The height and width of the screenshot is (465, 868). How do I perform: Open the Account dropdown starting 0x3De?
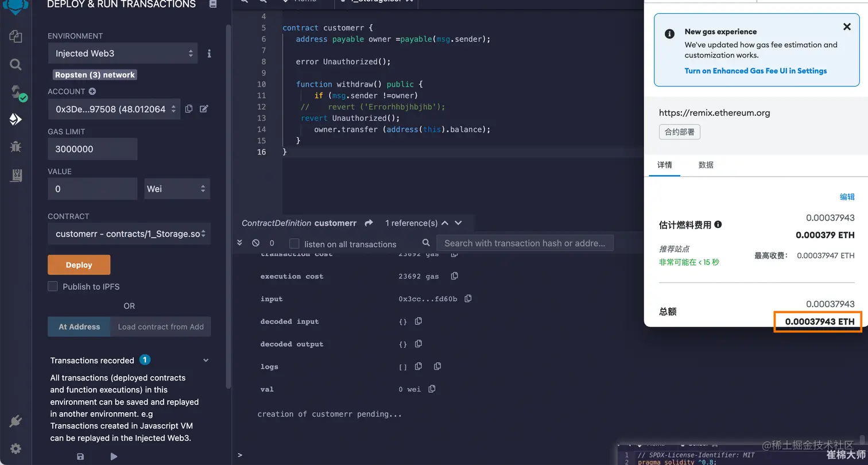pyautogui.click(x=114, y=109)
